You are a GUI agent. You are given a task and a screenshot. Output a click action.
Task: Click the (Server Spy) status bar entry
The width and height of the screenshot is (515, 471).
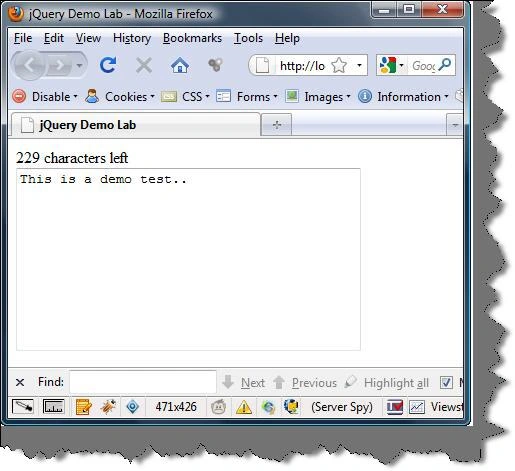[x=342, y=407]
